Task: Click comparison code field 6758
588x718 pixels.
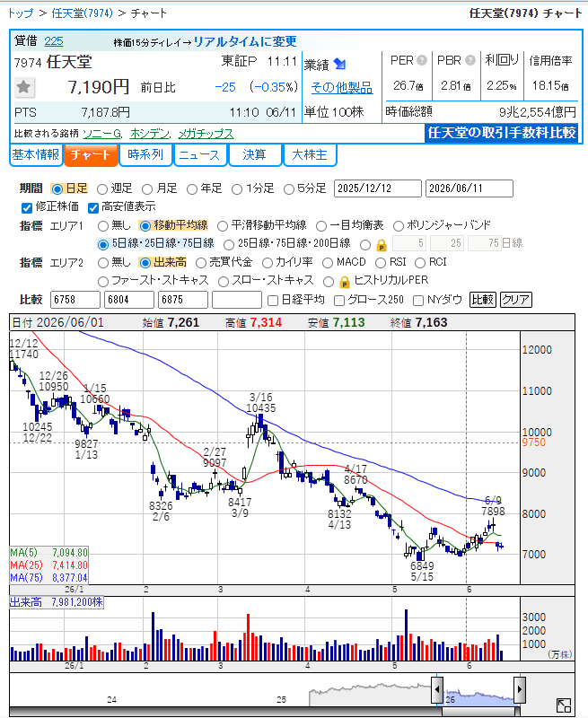Action: click(x=75, y=300)
